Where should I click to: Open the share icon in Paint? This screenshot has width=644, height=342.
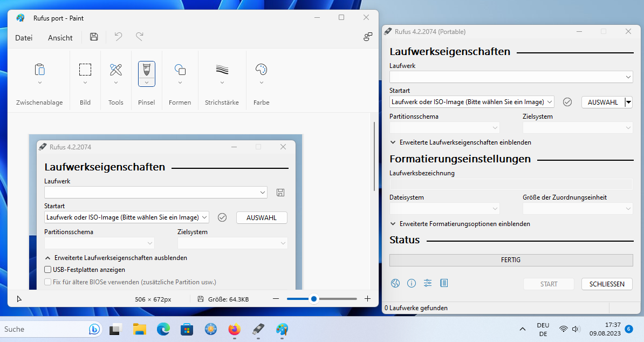point(368,37)
